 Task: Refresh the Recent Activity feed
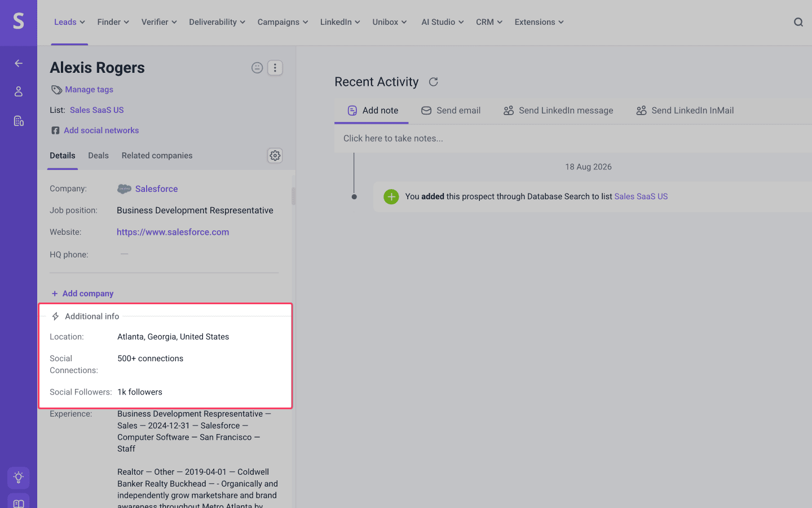(x=434, y=82)
